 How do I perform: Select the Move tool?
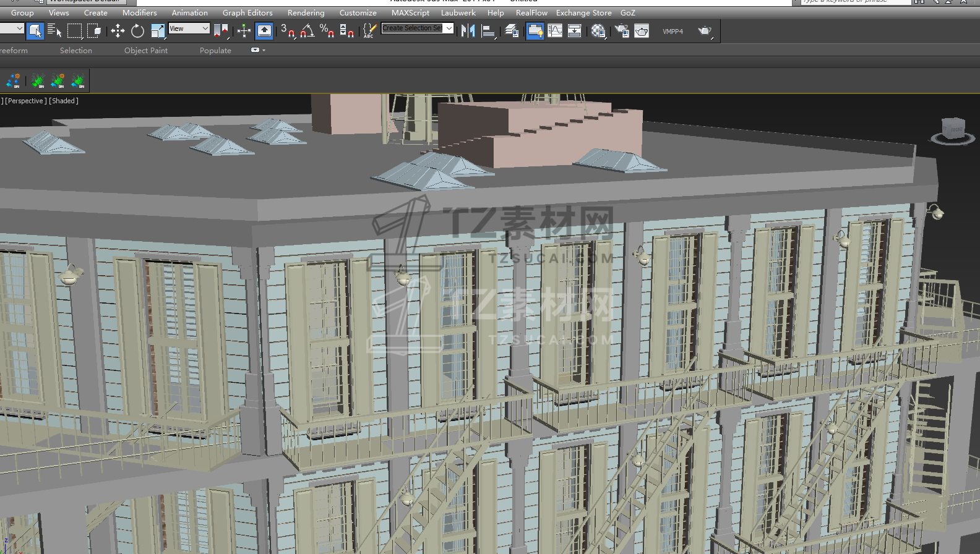pos(118,30)
